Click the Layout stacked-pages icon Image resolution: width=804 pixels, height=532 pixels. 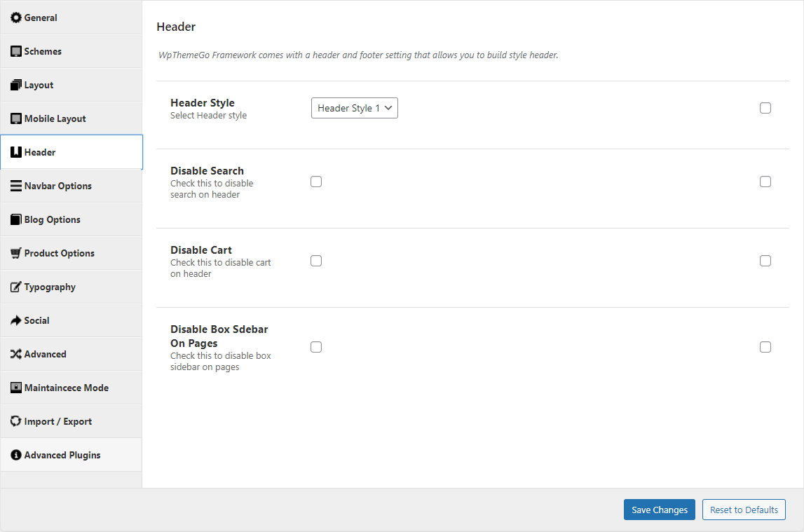16,85
